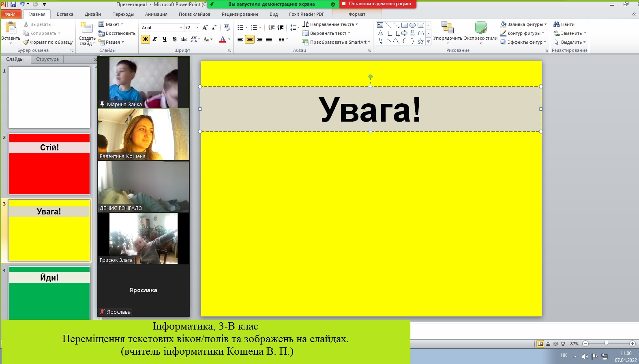Start slideshow from status bar icon
The image size is (639, 364).
[x=563, y=344]
